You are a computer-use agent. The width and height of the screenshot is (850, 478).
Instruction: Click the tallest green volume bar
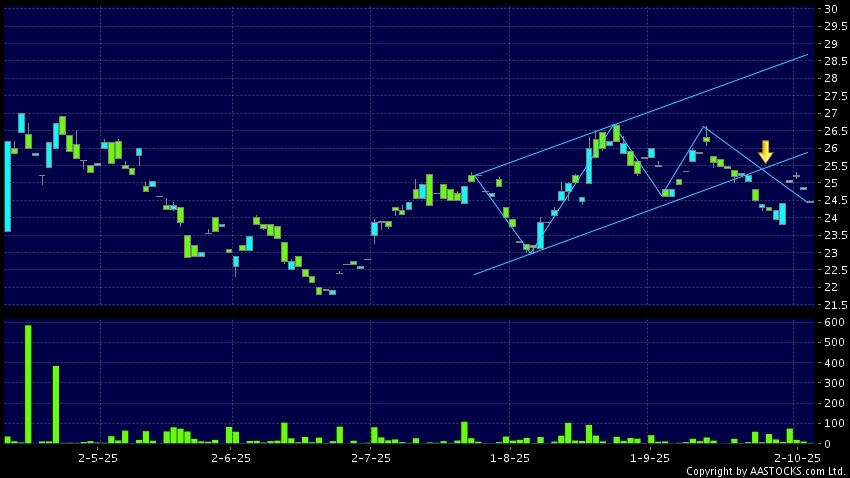pos(28,385)
